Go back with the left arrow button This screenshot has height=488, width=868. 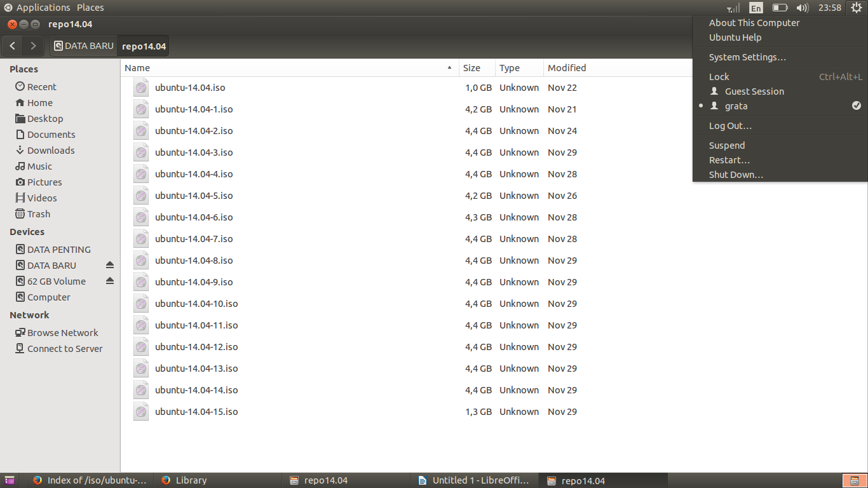13,46
